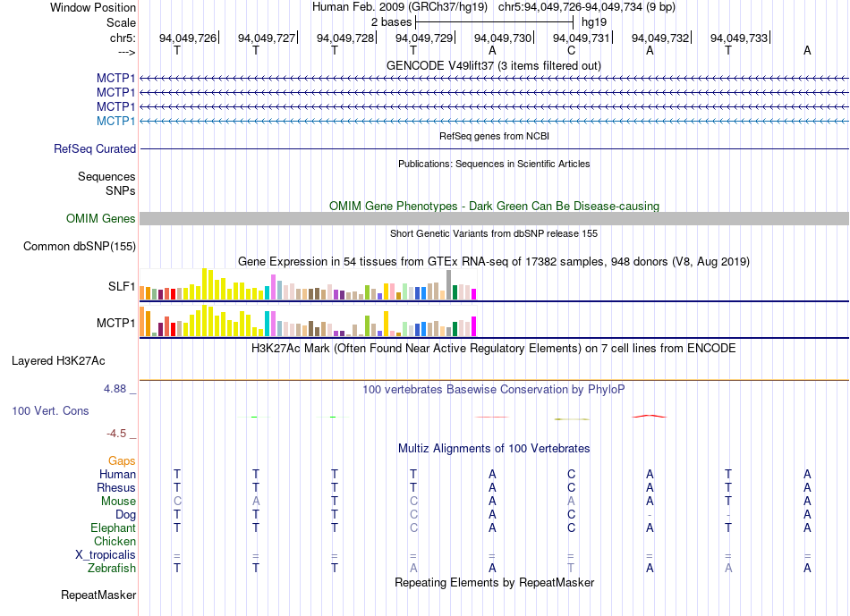
Task: Click the Human Feb. 2009 (GRCh37/hg19) header text
Action: (400, 7)
